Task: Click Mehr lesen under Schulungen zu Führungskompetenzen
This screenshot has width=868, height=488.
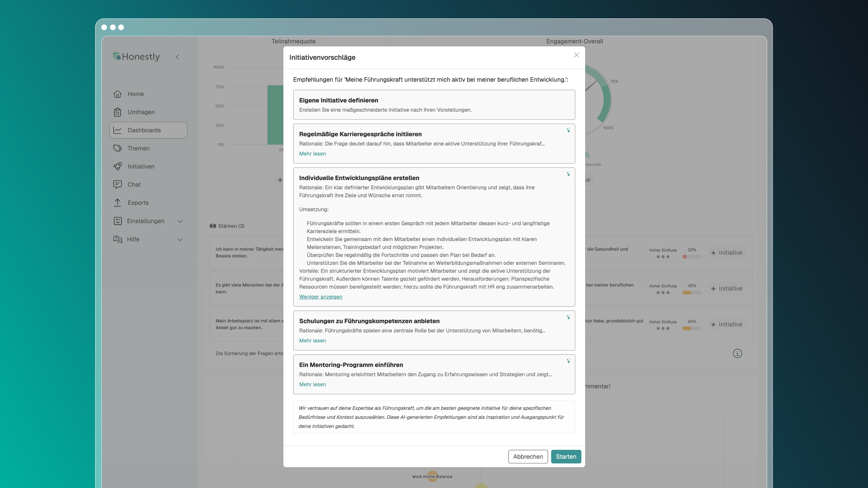Action: 312,340
